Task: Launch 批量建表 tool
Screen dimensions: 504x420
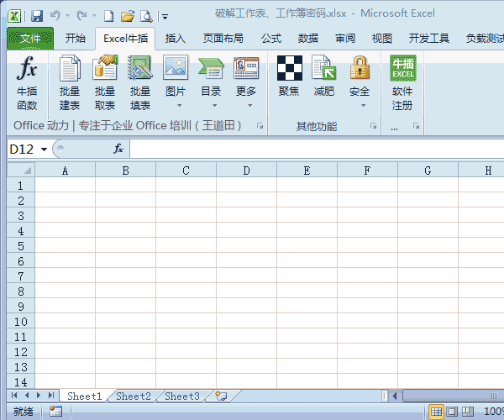Action: (70, 82)
